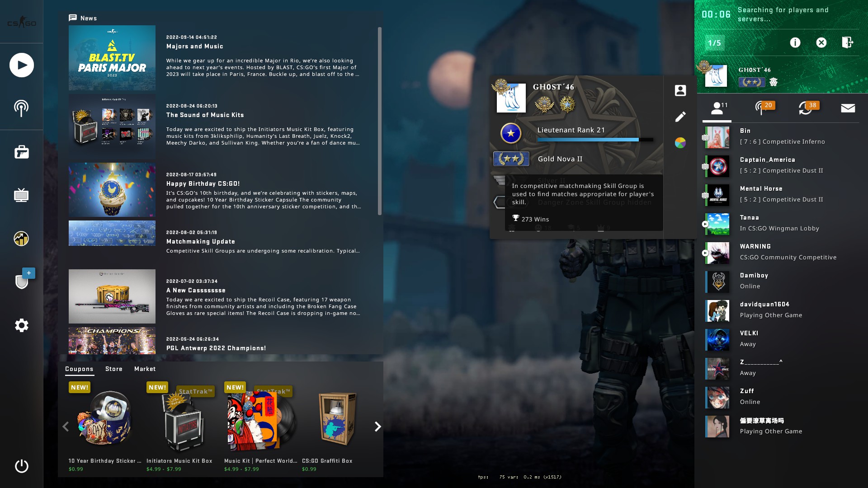Open the settings gear icon
The image size is (868, 488).
21,325
